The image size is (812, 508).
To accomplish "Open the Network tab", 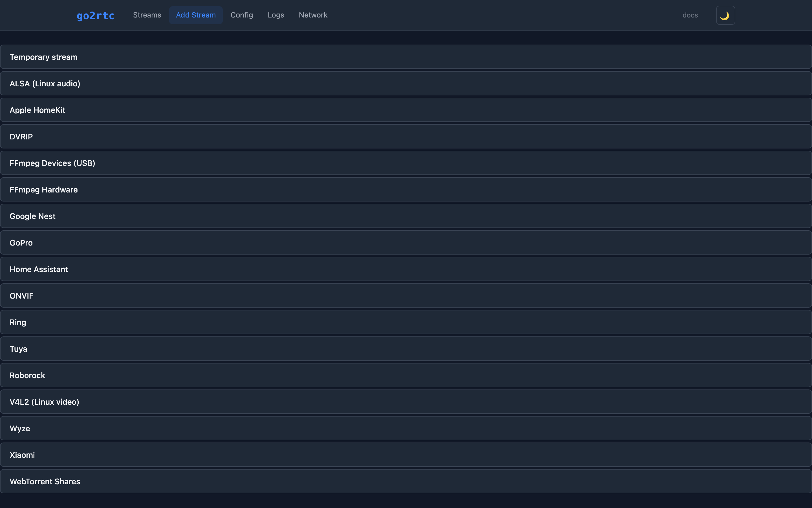I will pyautogui.click(x=313, y=15).
